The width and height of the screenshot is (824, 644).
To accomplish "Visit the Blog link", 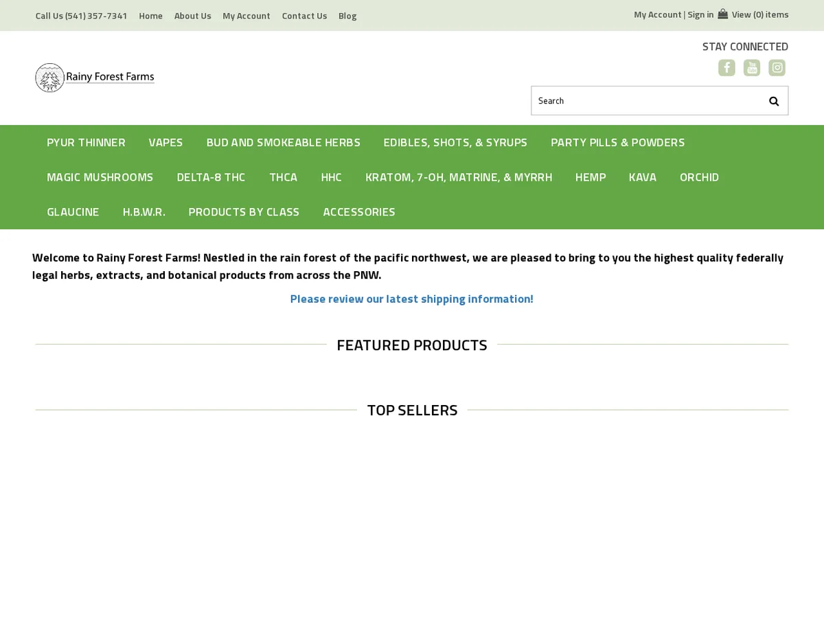I will (347, 16).
